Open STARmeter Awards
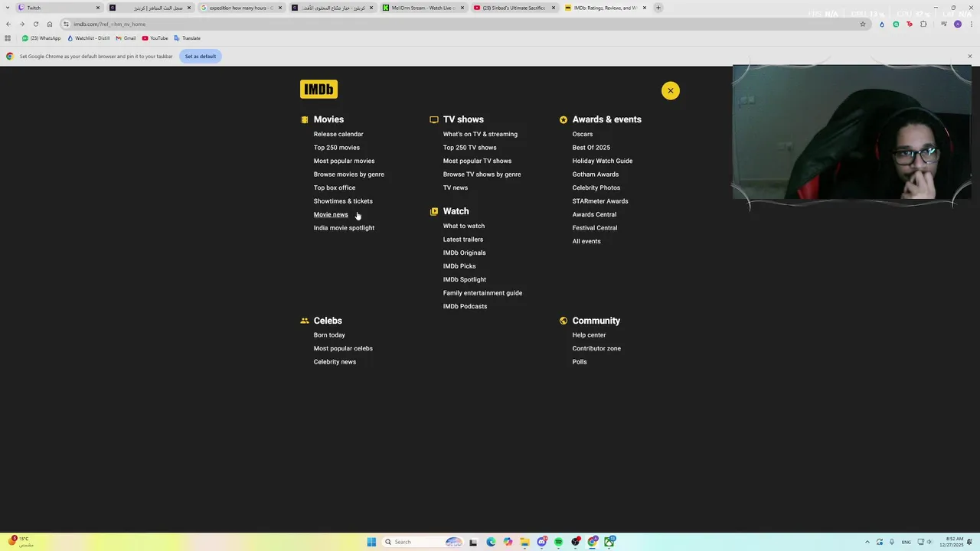Screen dimensions: 980x551 pos(599,201)
